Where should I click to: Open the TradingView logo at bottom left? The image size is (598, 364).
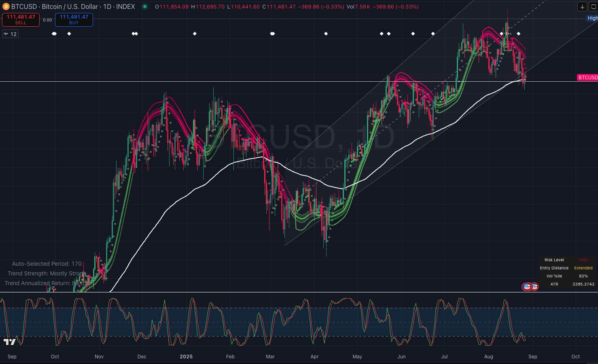click(10, 342)
